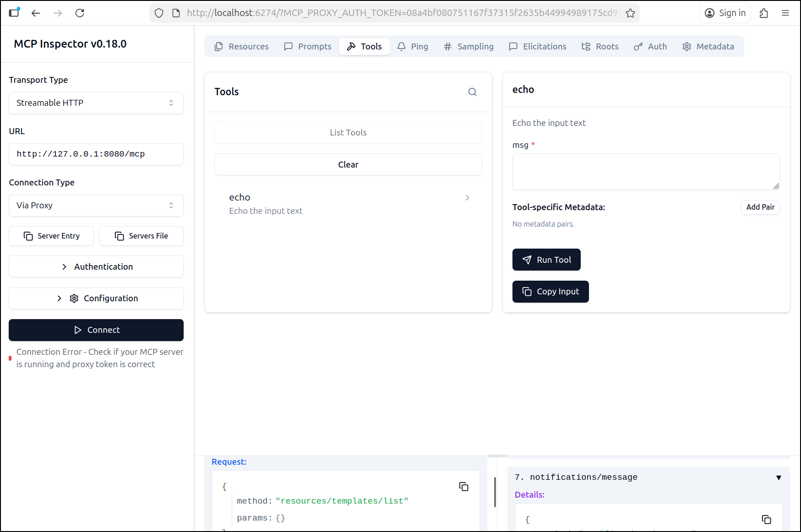801x532 pixels.
Task: Click the search icon in Tools panel
Action: pos(472,92)
